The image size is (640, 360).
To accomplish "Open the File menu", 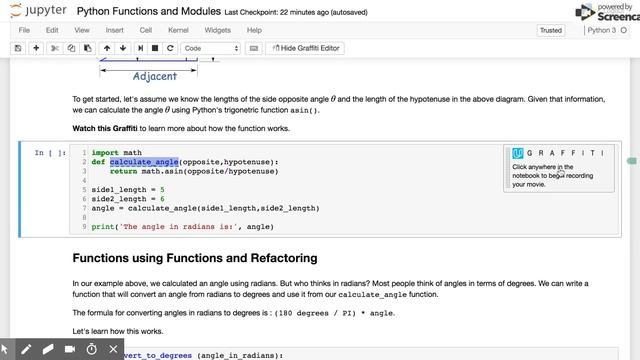I will 24,30.
